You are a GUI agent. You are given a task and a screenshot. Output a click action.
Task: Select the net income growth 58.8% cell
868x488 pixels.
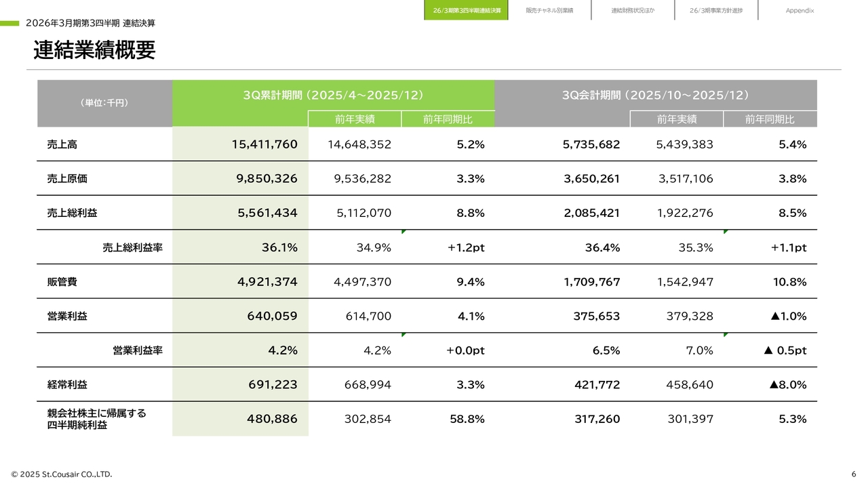pyautogui.click(x=467, y=419)
